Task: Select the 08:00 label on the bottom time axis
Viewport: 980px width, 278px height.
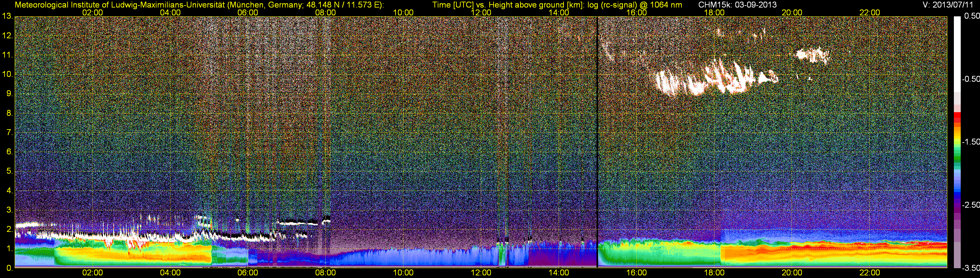Action: (326, 273)
